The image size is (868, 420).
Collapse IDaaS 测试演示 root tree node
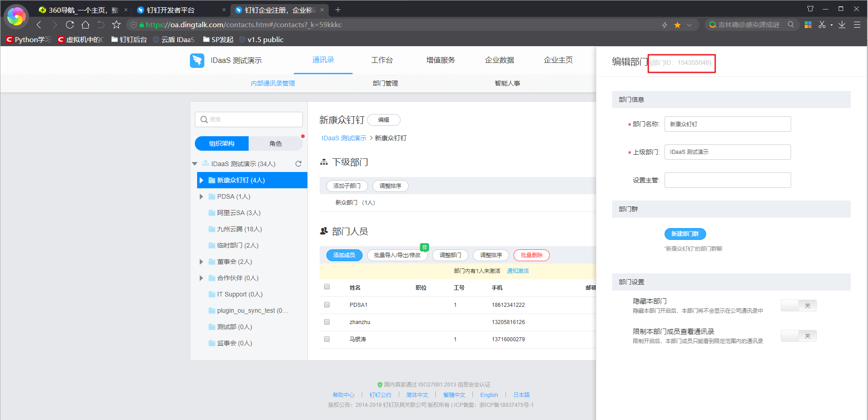click(x=195, y=164)
